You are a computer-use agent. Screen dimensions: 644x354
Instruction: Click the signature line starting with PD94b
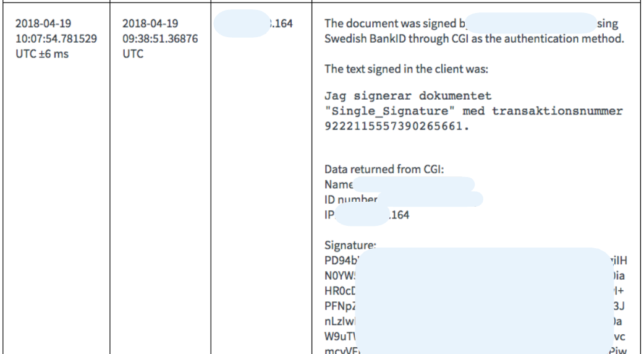(337, 261)
